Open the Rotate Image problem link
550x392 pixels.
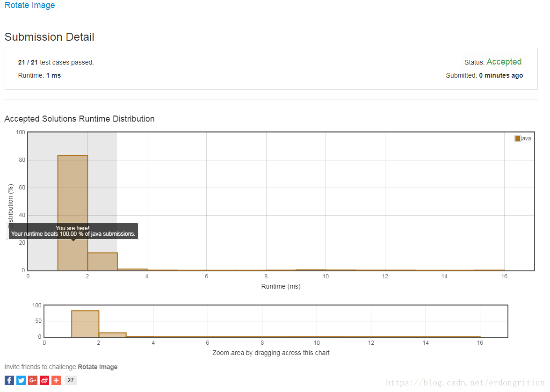click(x=29, y=5)
